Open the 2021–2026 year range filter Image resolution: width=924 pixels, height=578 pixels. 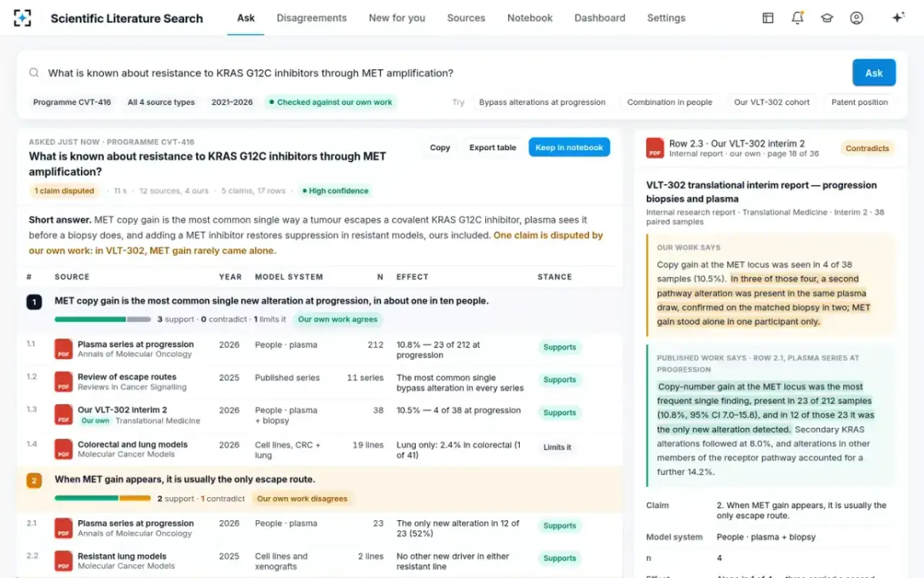[232, 102]
